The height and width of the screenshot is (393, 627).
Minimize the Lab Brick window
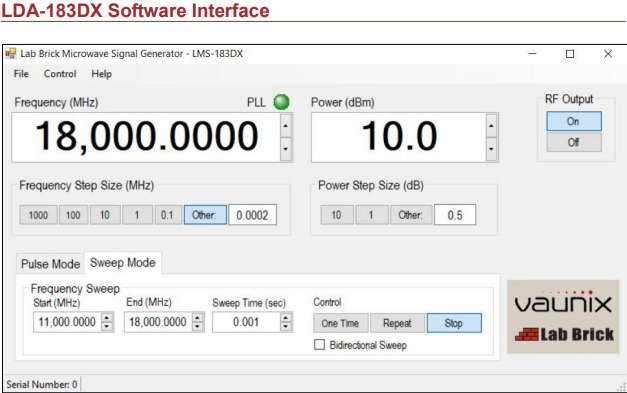tap(532, 54)
